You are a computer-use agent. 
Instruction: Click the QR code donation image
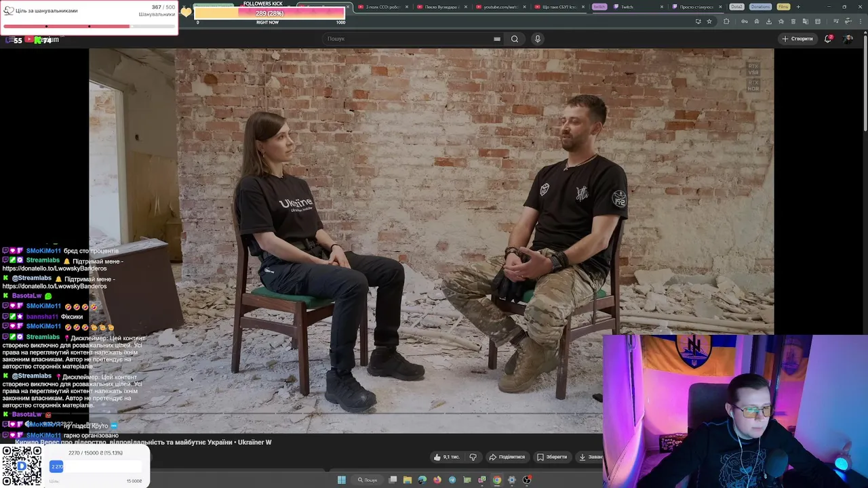click(21, 466)
